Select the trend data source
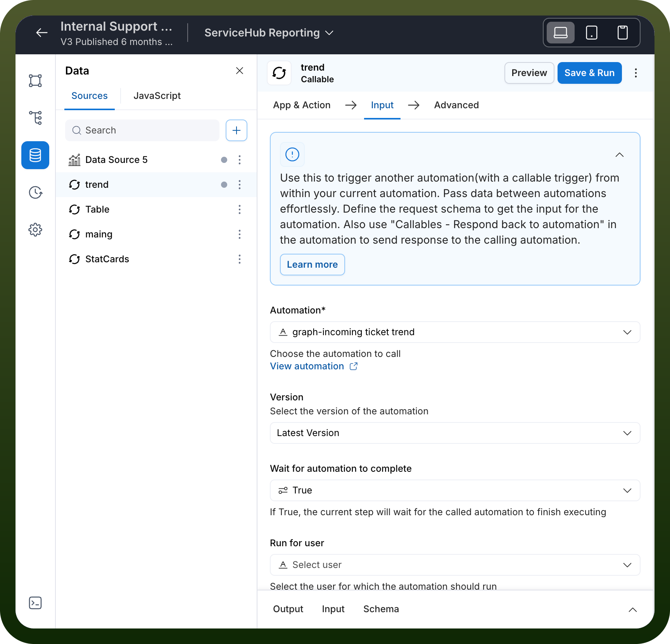This screenshot has height=644, width=670. (156, 185)
